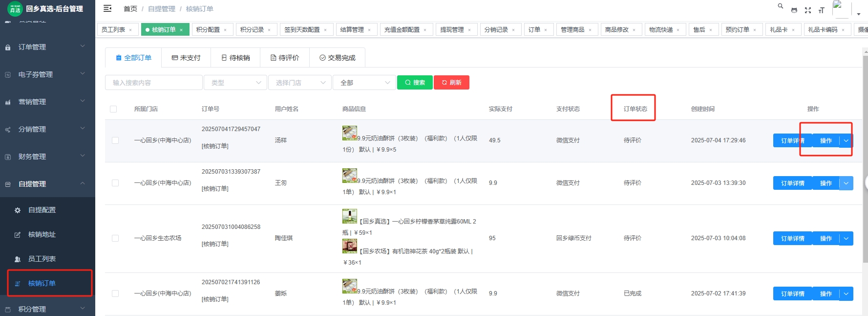The width and height of the screenshot is (868, 316).
Task: Tick the checkbox for 陶佳琪's order row
Action: tap(115, 238)
